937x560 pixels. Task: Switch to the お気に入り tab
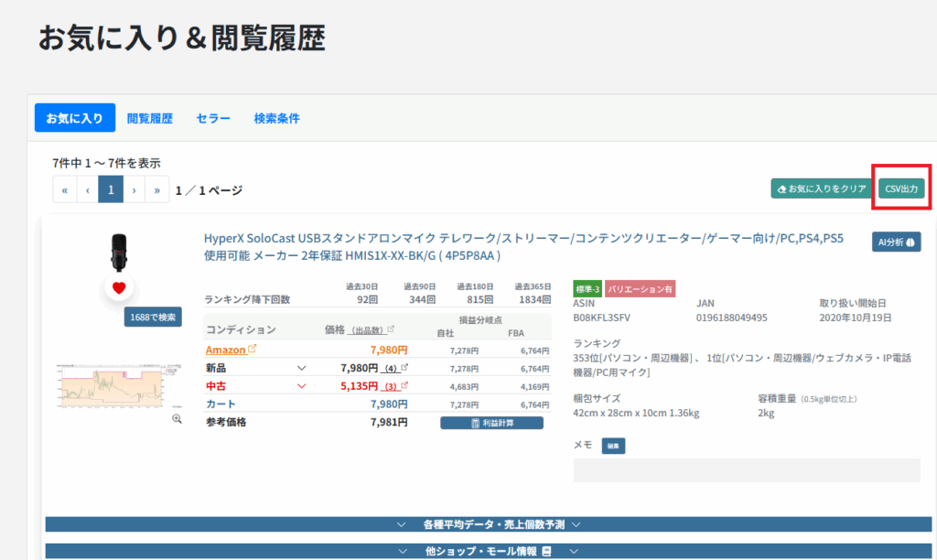pos(75,118)
